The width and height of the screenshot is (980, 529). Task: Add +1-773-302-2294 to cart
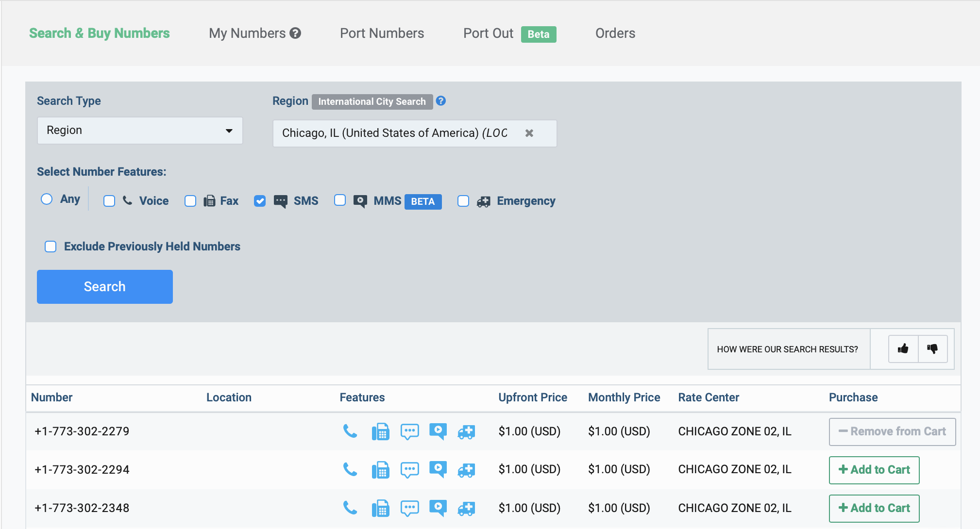pyautogui.click(x=874, y=470)
